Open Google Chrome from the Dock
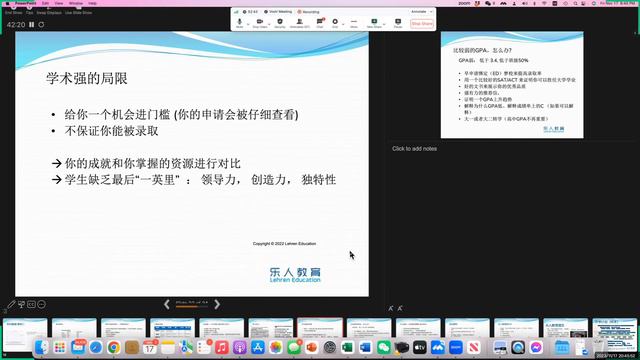The width and height of the screenshot is (640, 360). [x=114, y=348]
